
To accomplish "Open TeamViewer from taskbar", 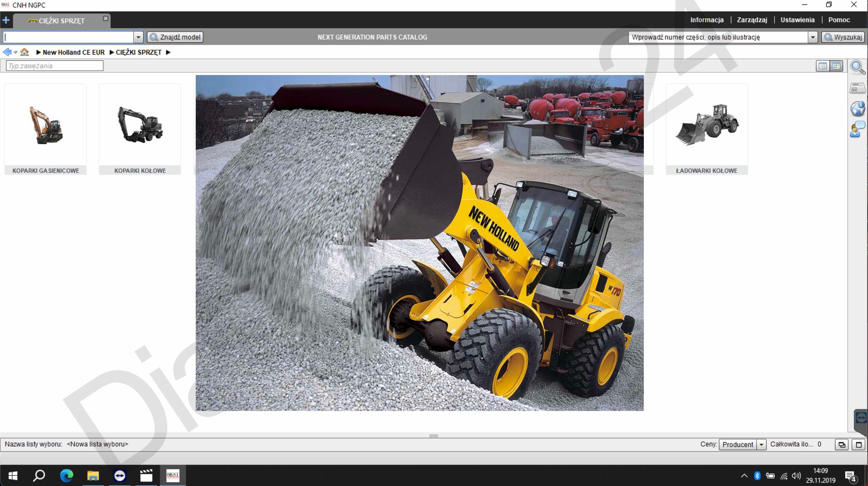I will 120,475.
